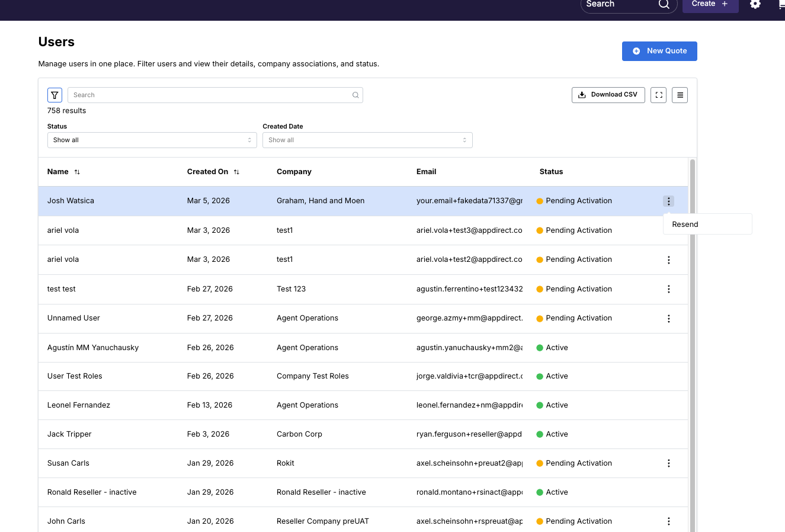
Task: Click the New Quote button
Action: [659, 51]
